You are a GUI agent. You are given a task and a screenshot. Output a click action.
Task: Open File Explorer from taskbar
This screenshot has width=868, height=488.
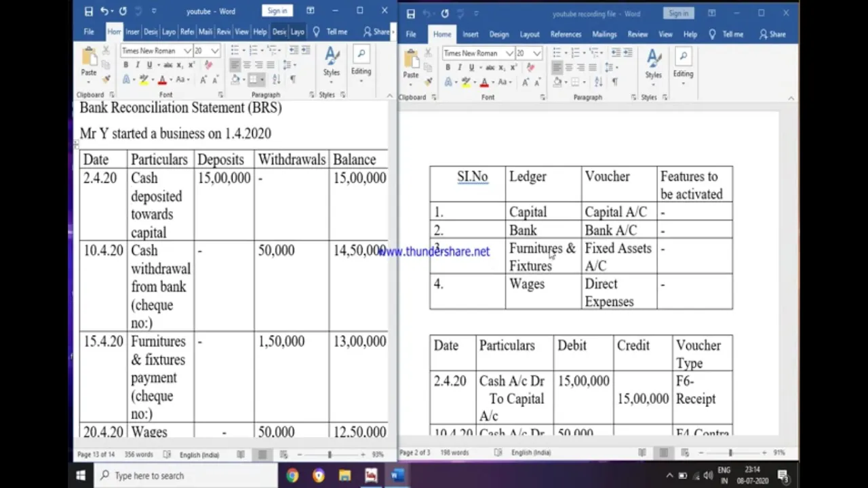pyautogui.click(x=344, y=475)
